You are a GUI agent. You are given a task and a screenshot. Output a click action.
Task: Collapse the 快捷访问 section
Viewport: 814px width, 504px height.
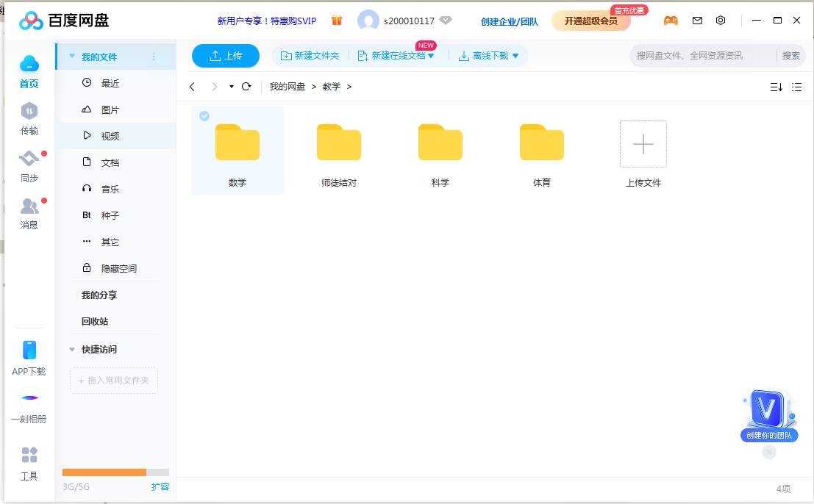tap(72, 350)
